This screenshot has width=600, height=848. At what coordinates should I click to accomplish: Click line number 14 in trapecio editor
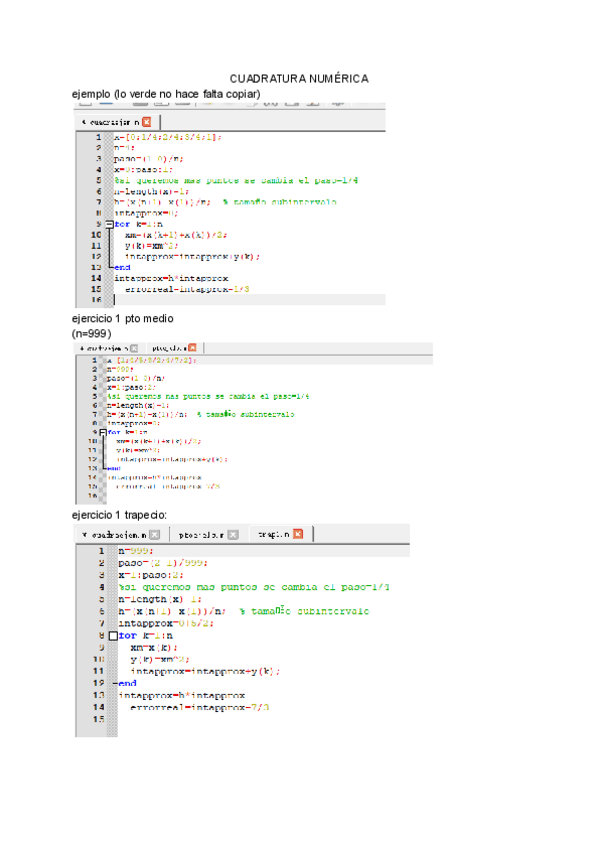[x=97, y=707]
